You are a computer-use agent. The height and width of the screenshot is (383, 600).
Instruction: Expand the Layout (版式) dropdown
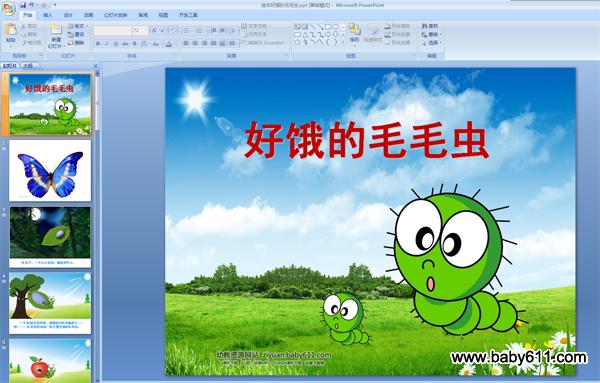78,26
